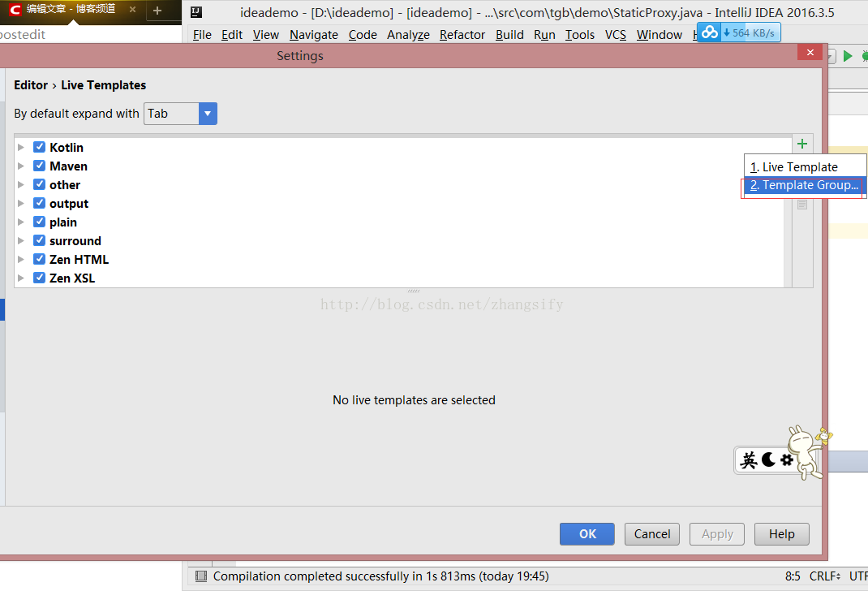Open the Analyze menu

(x=409, y=35)
